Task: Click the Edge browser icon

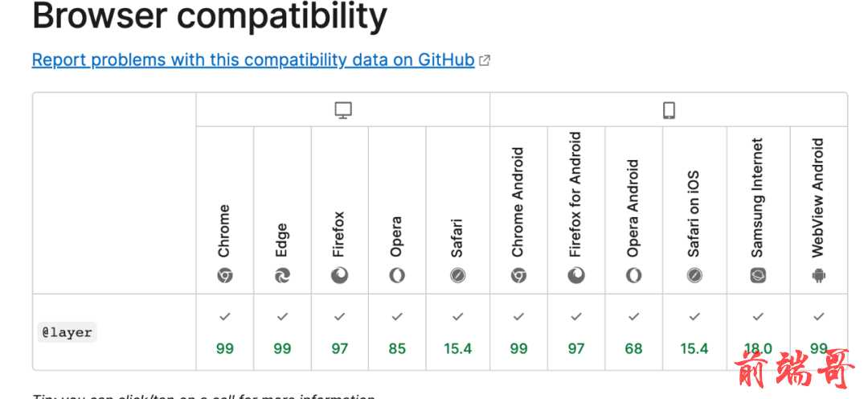Action: pos(282,275)
